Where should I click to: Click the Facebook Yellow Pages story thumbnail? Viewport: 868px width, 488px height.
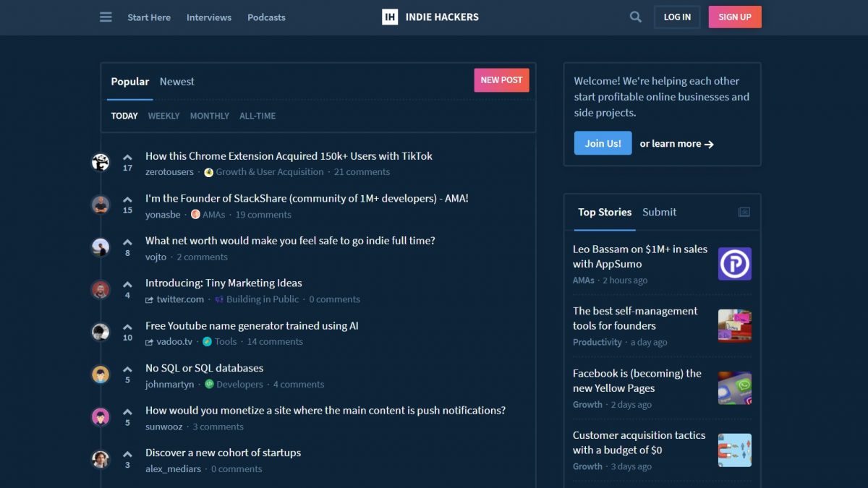pos(735,388)
